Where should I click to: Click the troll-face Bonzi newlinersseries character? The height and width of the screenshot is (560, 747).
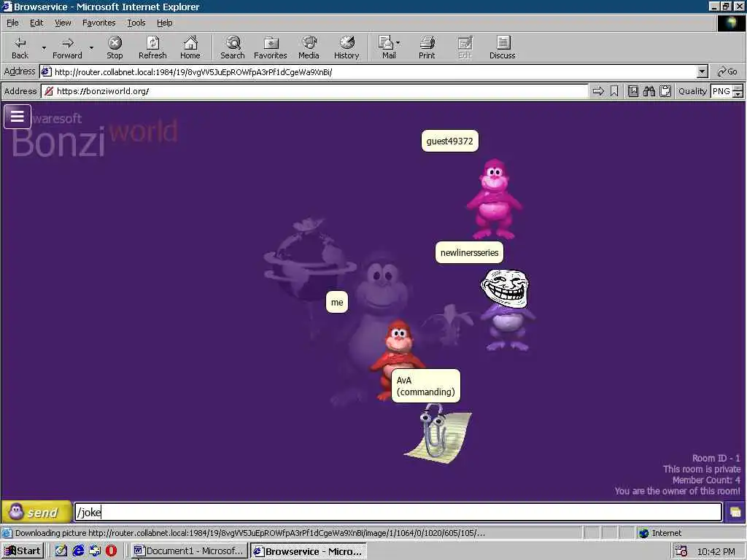pos(507,309)
